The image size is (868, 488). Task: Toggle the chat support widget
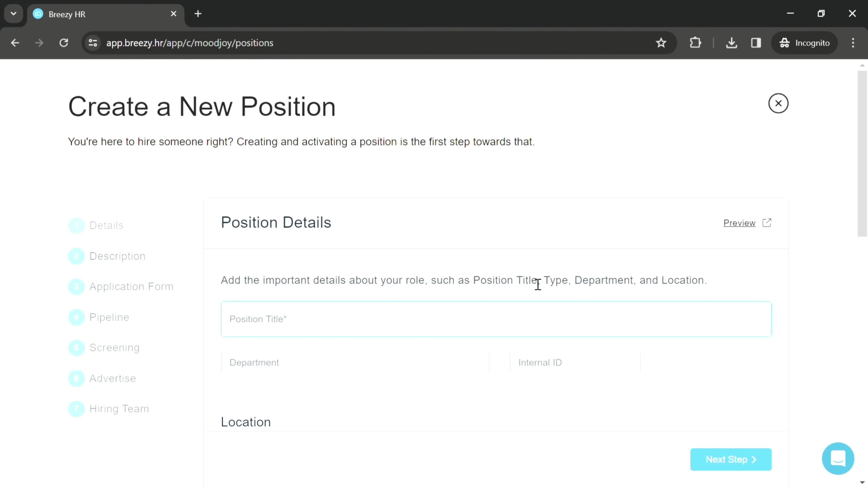tap(838, 458)
